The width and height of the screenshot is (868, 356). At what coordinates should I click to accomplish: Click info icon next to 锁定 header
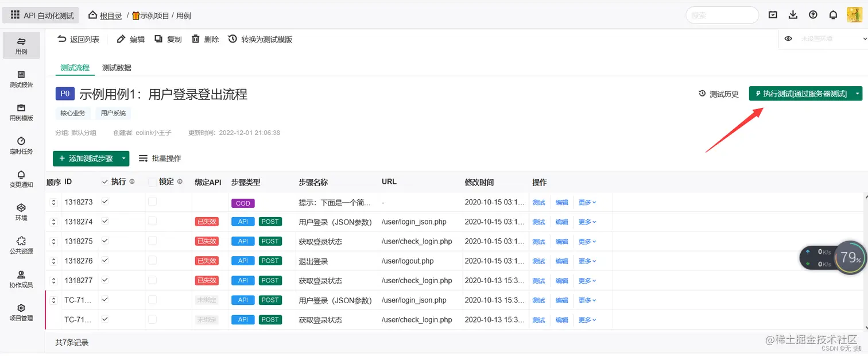pos(180,181)
